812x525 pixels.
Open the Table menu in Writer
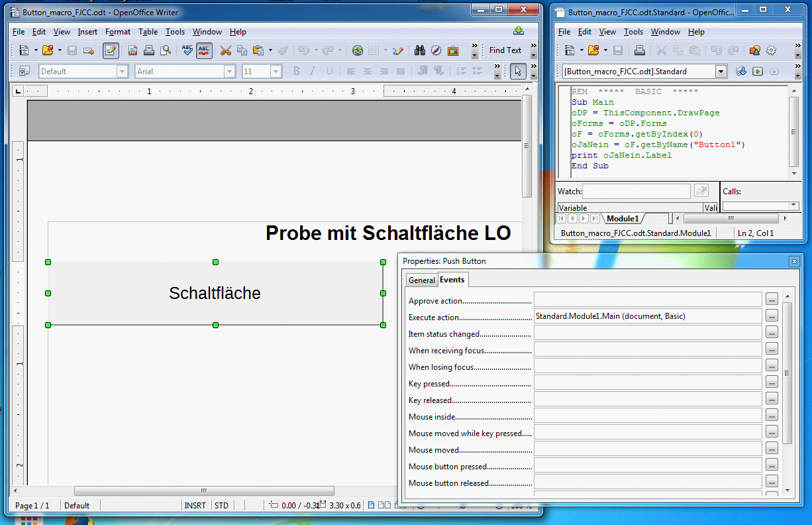click(x=148, y=32)
